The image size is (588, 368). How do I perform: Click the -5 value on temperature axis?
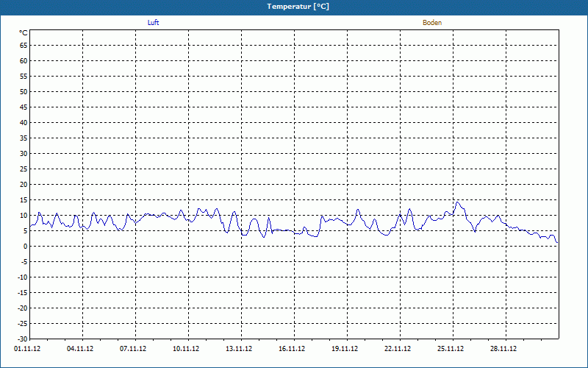(24, 262)
